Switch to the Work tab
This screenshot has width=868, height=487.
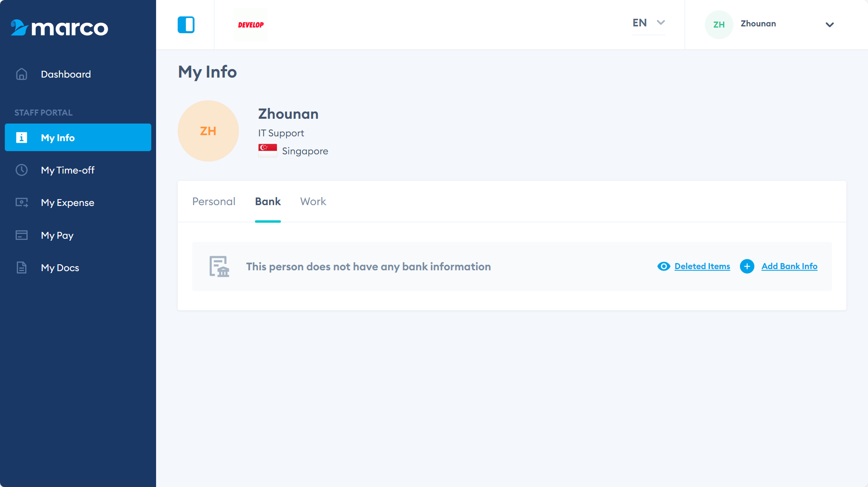click(x=313, y=202)
